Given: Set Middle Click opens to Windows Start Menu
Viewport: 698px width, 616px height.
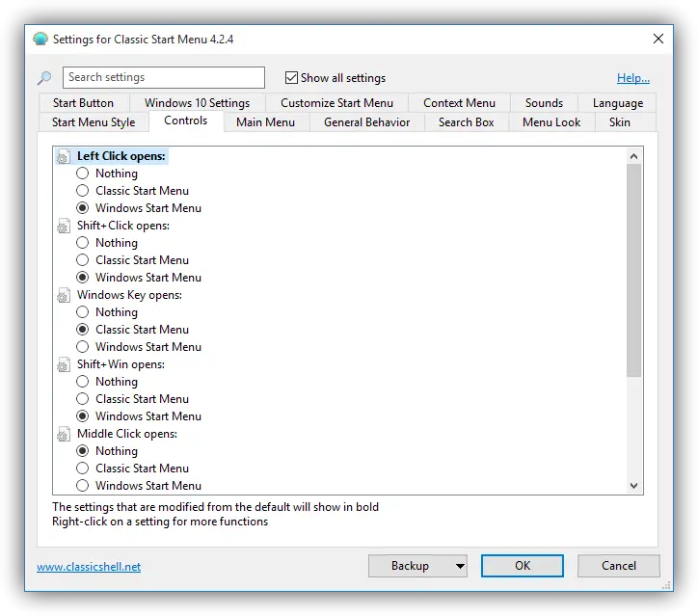Looking at the screenshot, I should tap(82, 486).
